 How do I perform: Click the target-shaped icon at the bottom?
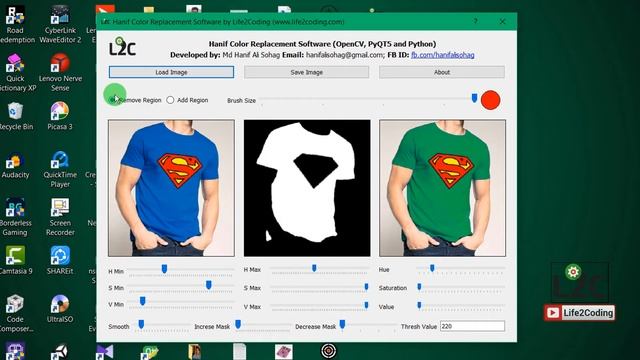[329, 351]
